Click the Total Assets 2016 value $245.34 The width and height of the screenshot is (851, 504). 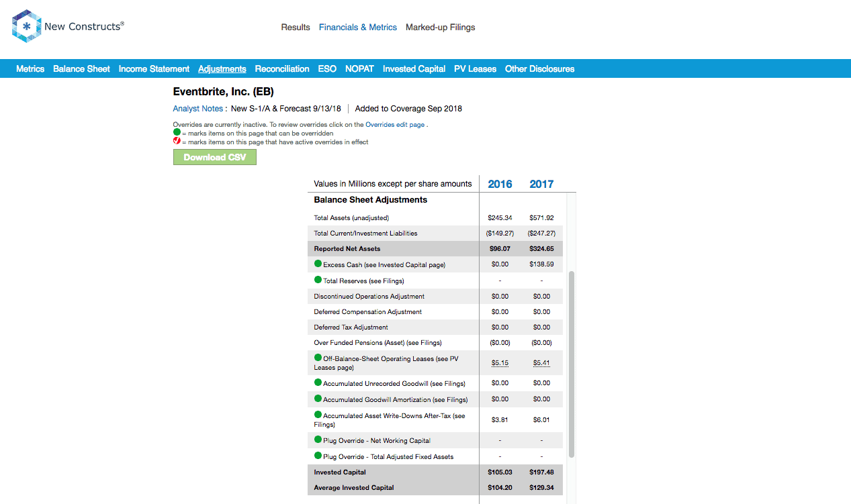(x=500, y=217)
